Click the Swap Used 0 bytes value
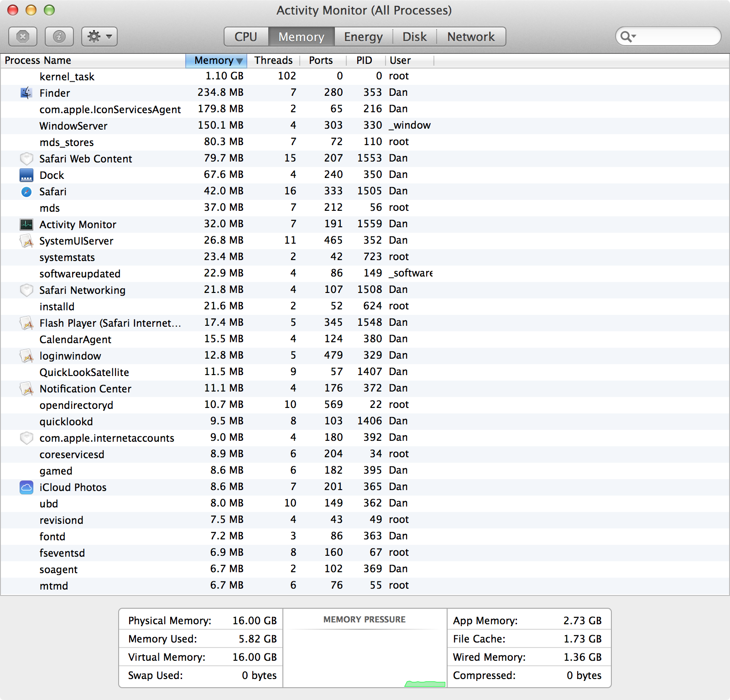The height and width of the screenshot is (700, 730). tap(259, 675)
